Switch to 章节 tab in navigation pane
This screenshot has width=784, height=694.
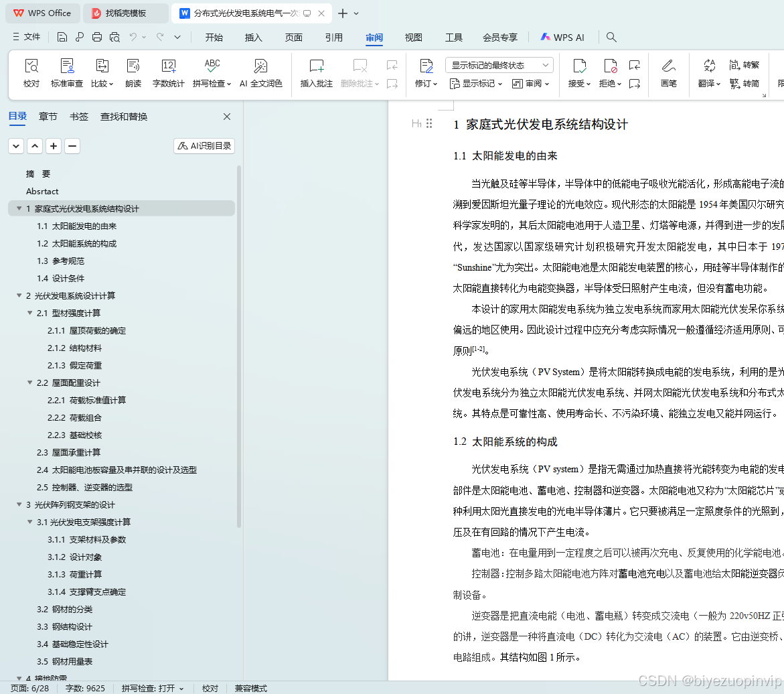tap(48, 117)
